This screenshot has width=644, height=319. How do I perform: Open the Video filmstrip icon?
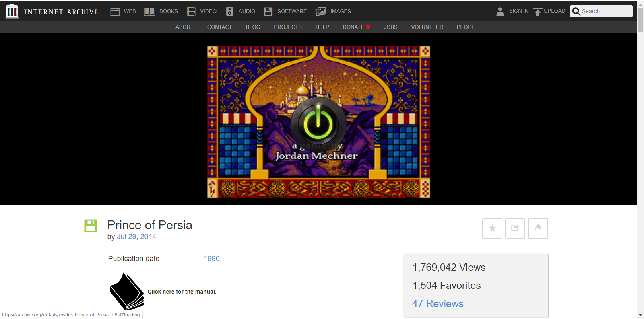point(191,12)
